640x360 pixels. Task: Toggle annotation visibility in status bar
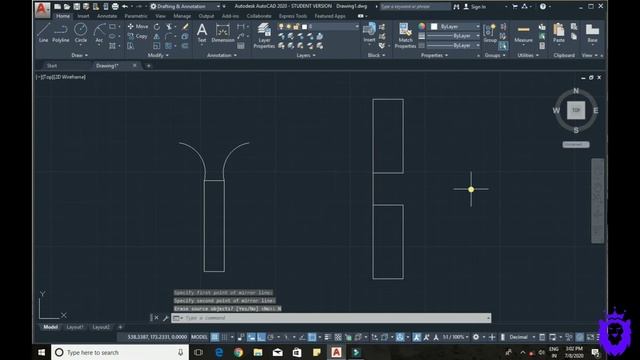click(x=416, y=337)
